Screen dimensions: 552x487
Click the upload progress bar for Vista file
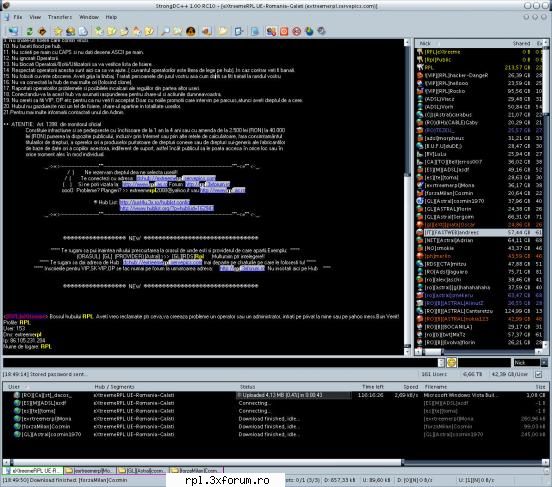pyautogui.click(x=294, y=395)
